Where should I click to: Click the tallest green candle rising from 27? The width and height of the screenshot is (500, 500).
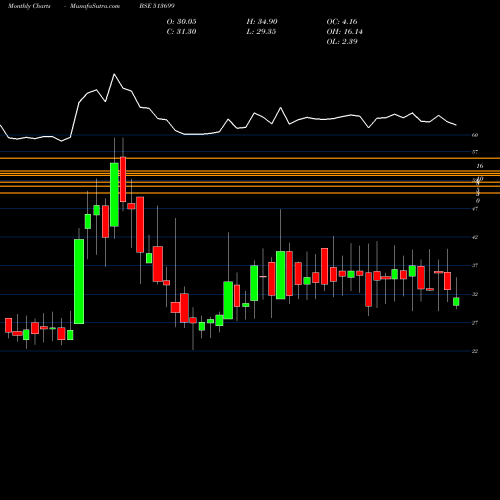click(79, 281)
